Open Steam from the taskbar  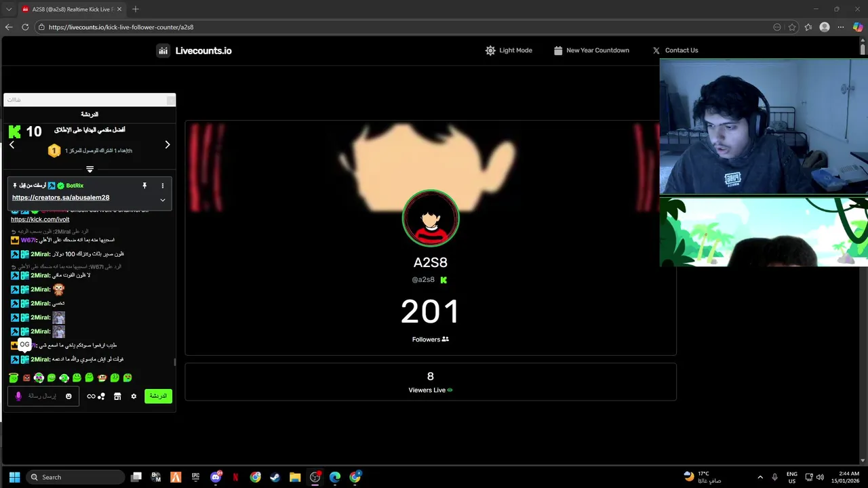pos(275,477)
